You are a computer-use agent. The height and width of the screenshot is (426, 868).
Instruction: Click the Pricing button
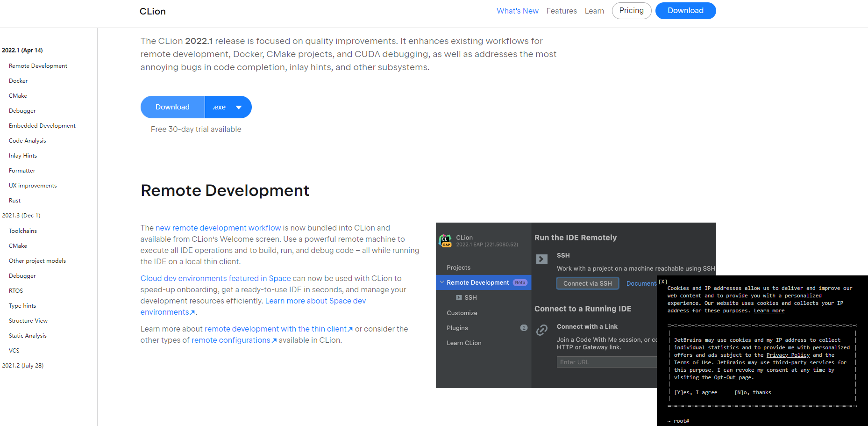point(632,11)
